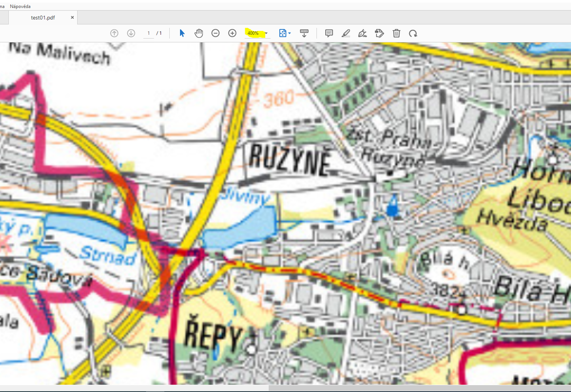Close the test01.pdf tab

coord(72,17)
